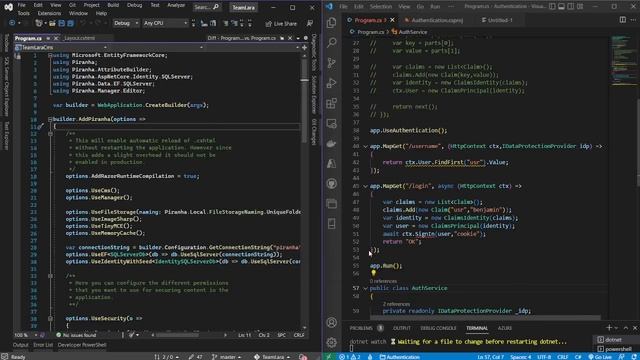Open OUTPUT panel tab in VS Code
The height and width of the screenshot is (360, 640).
(402, 328)
